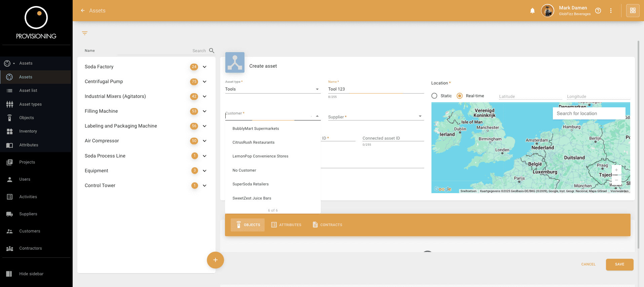Viewport: 644px width, 287px height.
Task: Choose SuperSoda Retailers customer
Action: pyautogui.click(x=273, y=184)
